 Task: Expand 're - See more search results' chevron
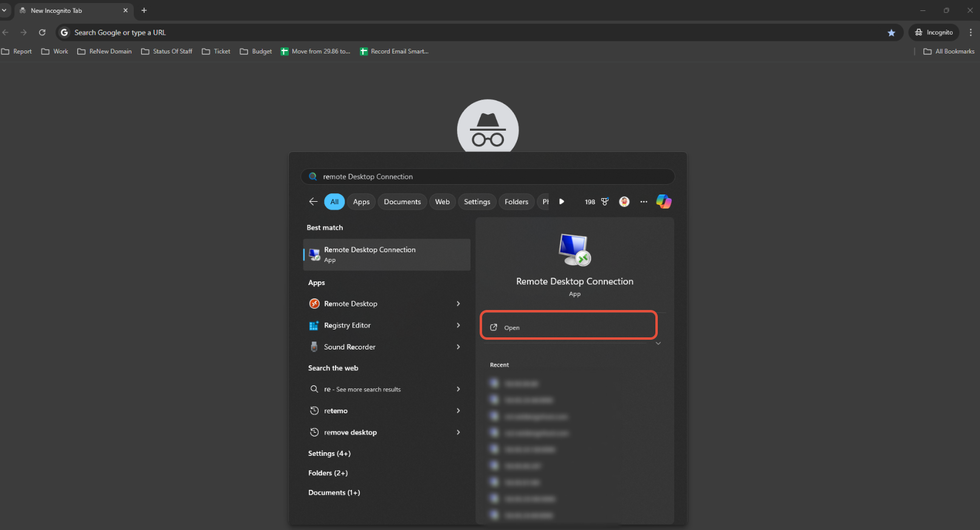(x=458, y=390)
